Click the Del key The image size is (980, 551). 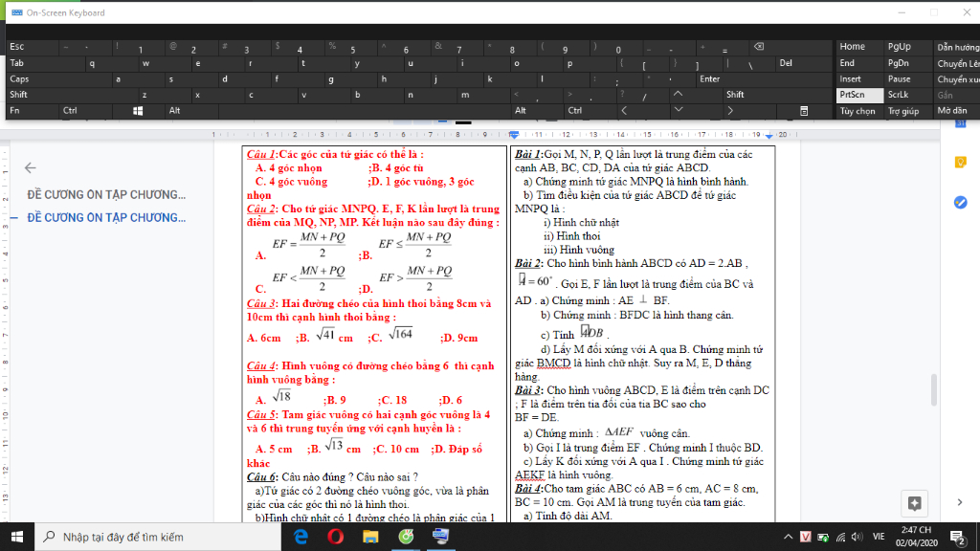pos(805,63)
